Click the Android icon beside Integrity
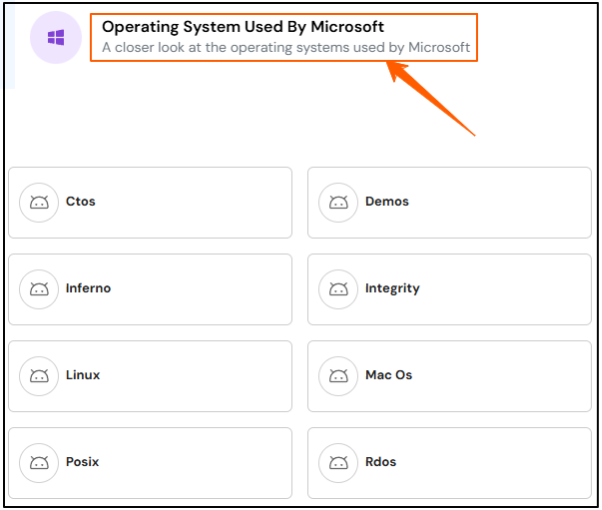The image size is (602, 510). coord(338,289)
